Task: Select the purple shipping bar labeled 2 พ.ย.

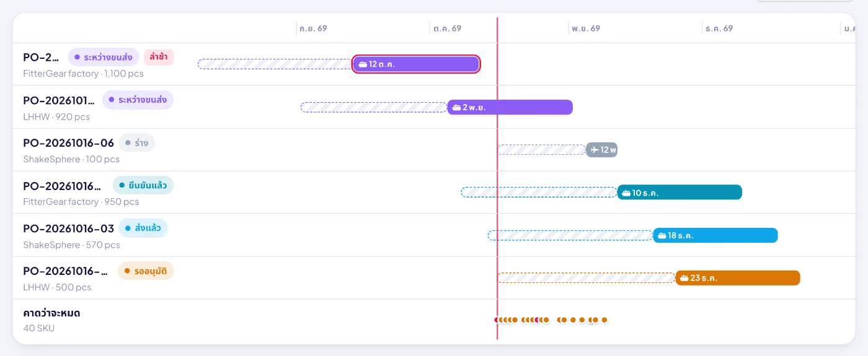Action: [510, 107]
